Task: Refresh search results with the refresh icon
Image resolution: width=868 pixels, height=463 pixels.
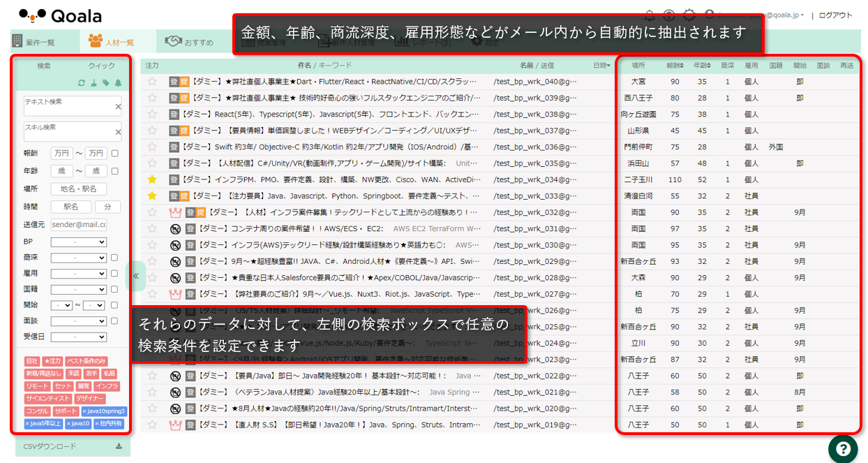Action: point(82,82)
